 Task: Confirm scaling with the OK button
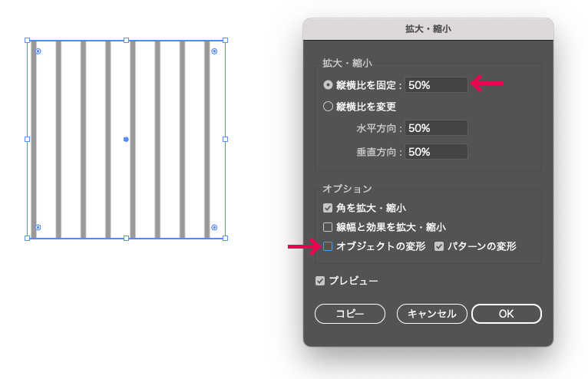(507, 313)
